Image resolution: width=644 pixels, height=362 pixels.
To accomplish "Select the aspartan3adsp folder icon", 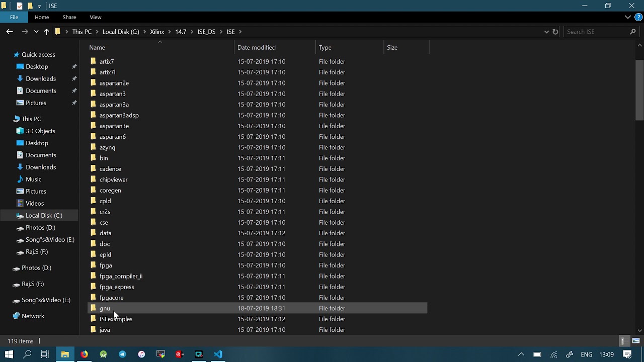I will [x=93, y=115].
